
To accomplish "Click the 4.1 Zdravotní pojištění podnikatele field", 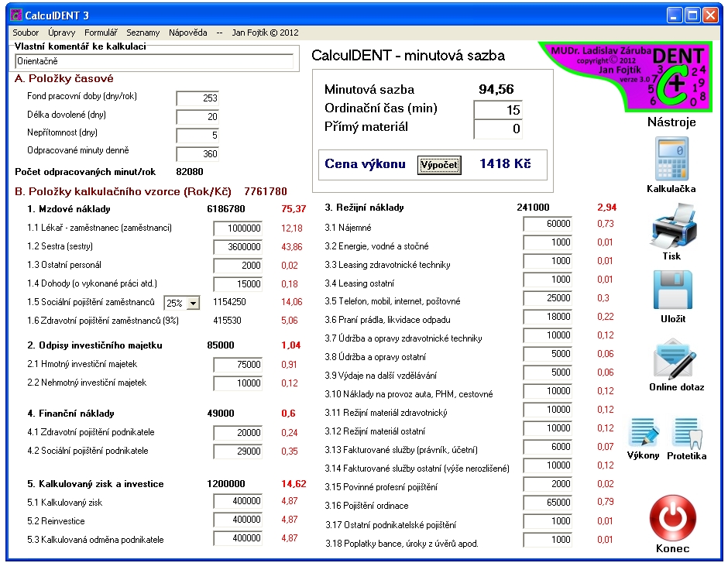I will coord(238,433).
